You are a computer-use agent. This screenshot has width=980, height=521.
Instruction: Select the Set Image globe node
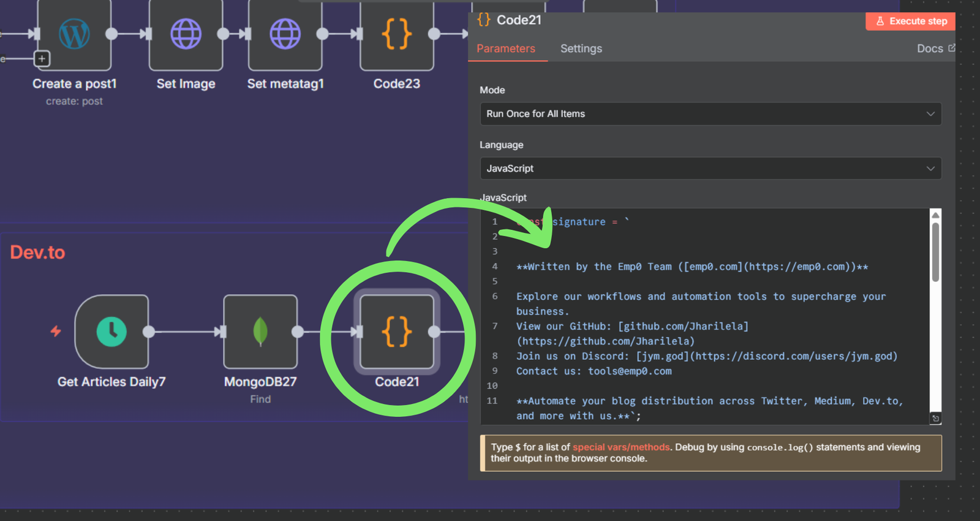tap(186, 34)
